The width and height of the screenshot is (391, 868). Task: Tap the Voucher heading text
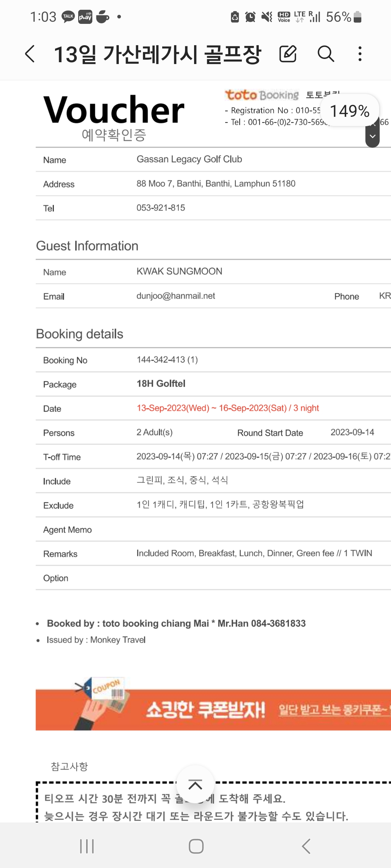[114, 110]
